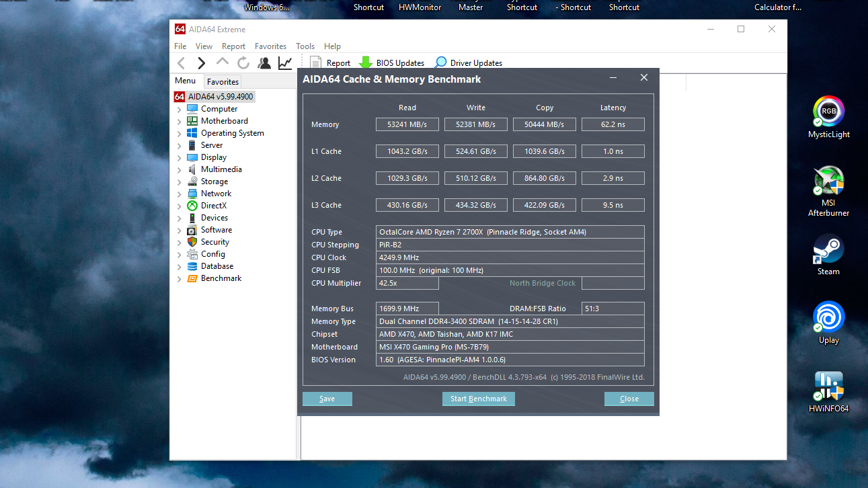
Task: Click the Refresh toolbar icon
Action: coord(243,63)
